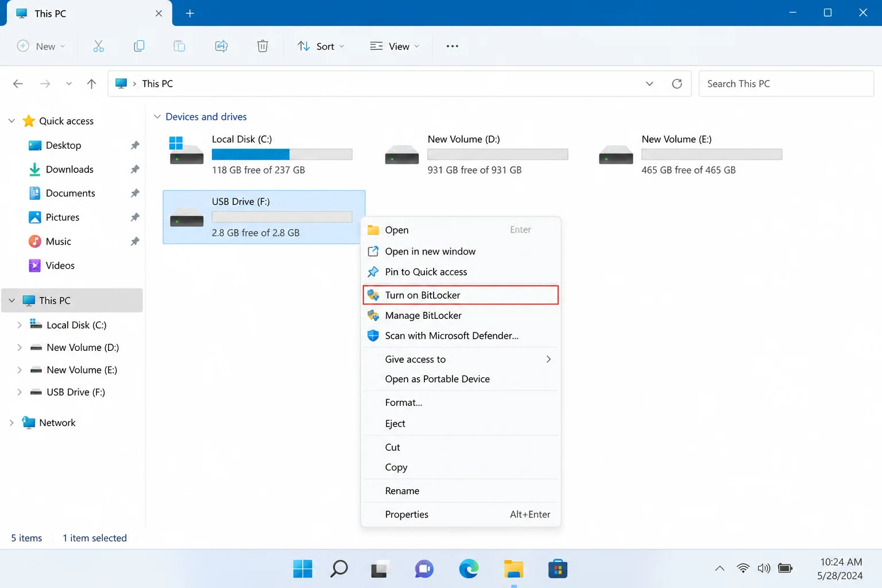Open taskbar Search magnifier

click(339, 569)
